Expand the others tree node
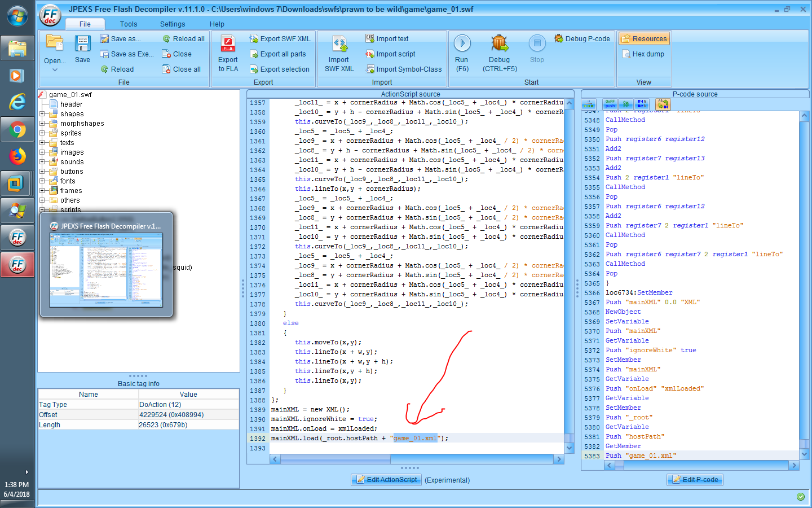Screen dimensions: 812x508 [42, 200]
